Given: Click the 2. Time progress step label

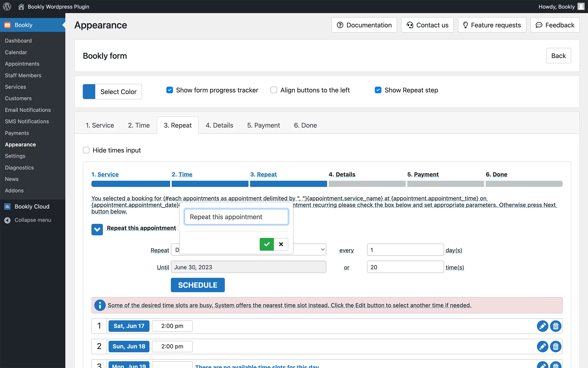Looking at the screenshot, I should tap(182, 174).
